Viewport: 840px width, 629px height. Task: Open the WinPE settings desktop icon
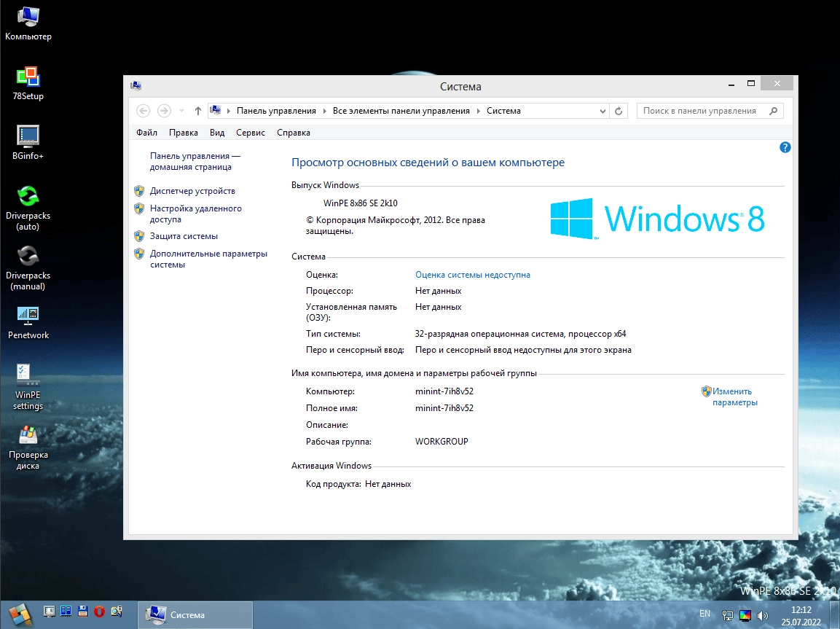[28, 387]
